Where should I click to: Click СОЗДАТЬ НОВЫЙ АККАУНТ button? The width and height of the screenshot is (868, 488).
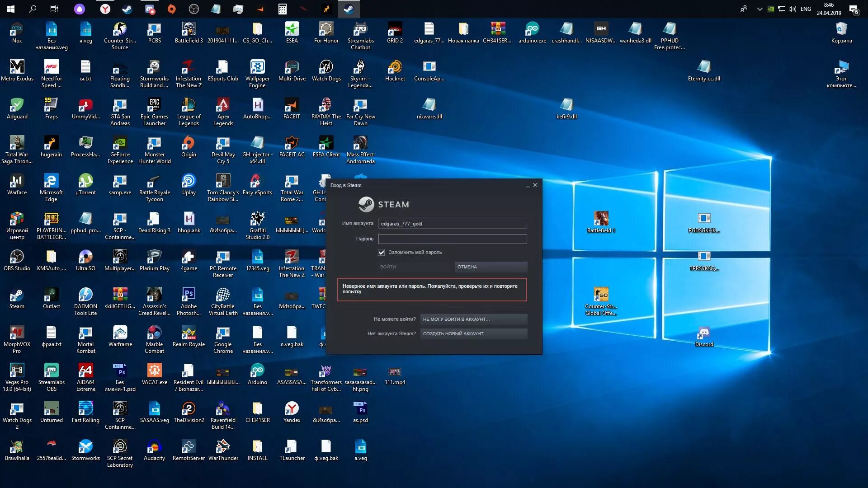pyautogui.click(x=473, y=333)
